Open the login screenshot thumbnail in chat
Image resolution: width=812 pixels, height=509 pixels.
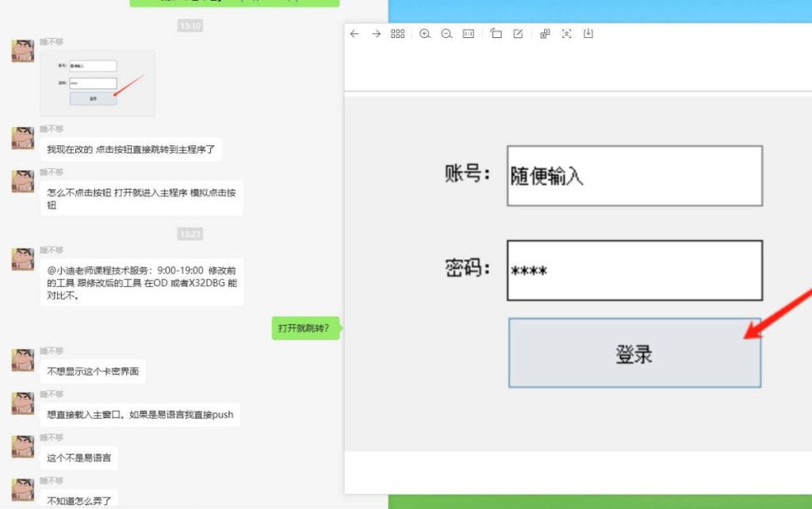[x=98, y=83]
